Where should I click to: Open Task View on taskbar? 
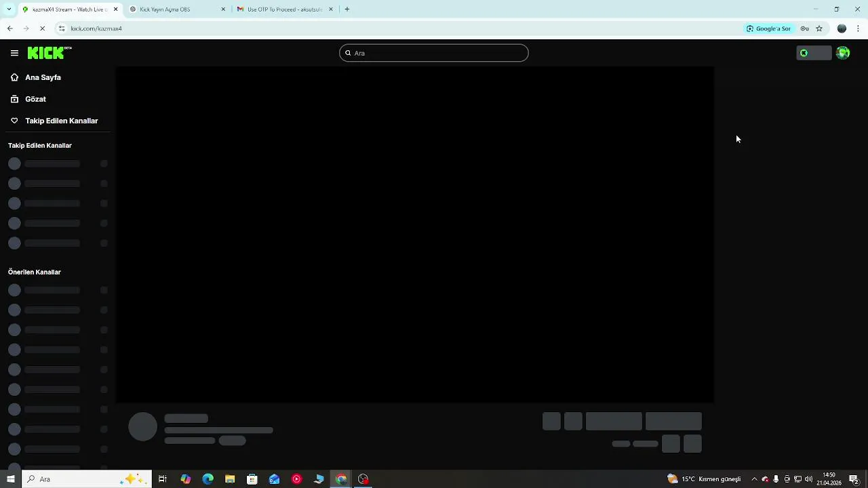point(163,479)
